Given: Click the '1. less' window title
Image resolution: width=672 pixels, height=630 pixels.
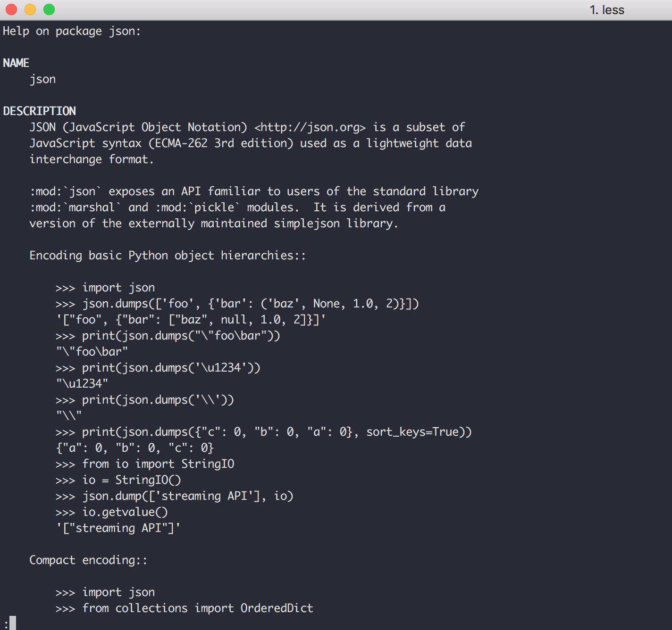Looking at the screenshot, I should coord(607,10).
